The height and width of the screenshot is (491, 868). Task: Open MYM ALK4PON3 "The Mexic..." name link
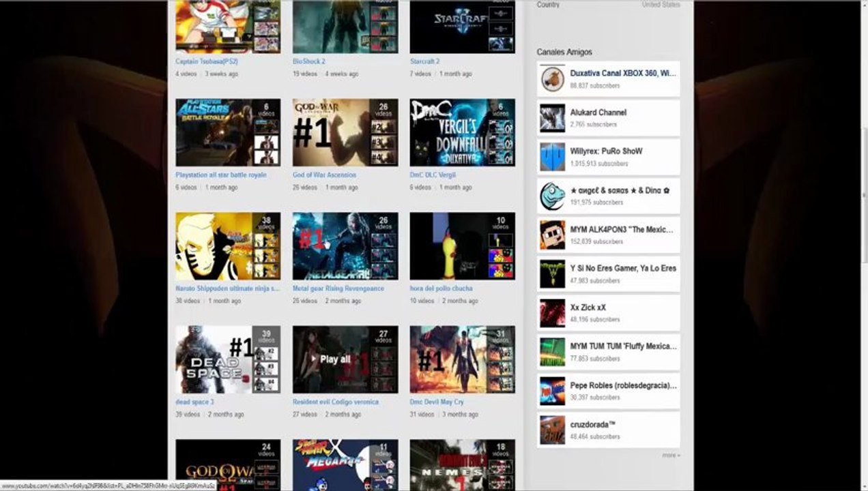pyautogui.click(x=622, y=229)
